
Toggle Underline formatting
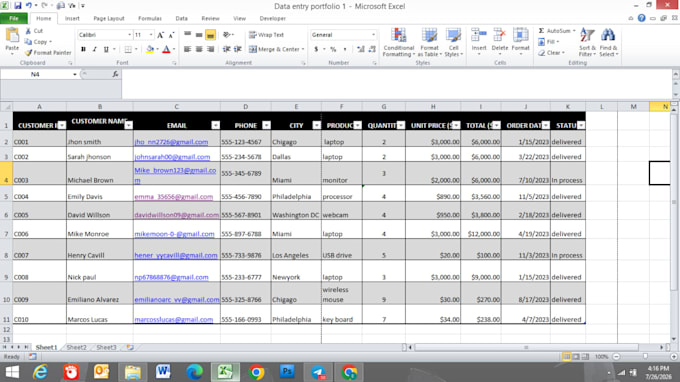[x=106, y=49]
